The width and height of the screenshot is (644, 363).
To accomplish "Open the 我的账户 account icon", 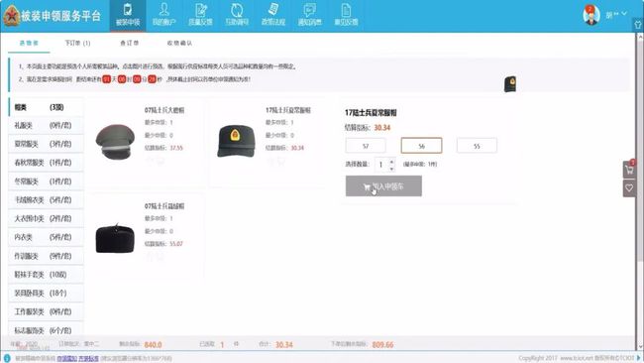I will [163, 15].
